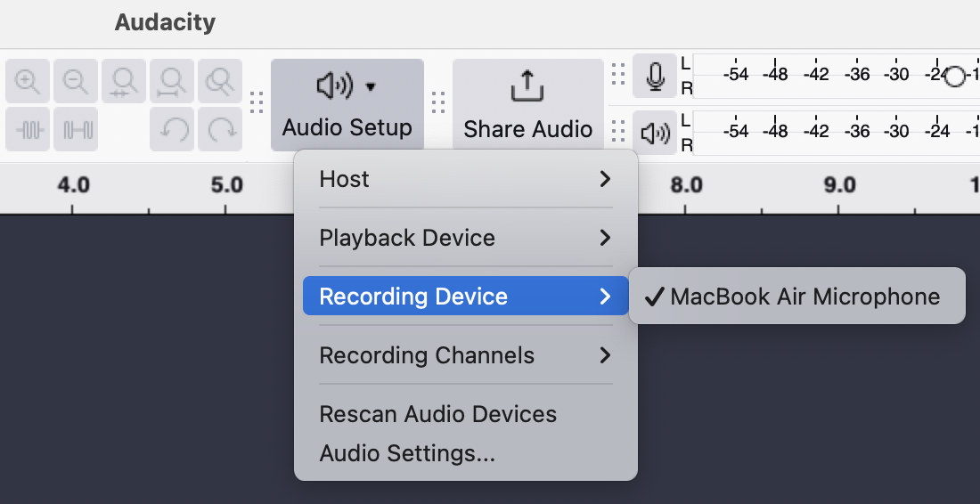Click the Zoom Out magnifier icon
The image size is (980, 504).
[x=76, y=81]
